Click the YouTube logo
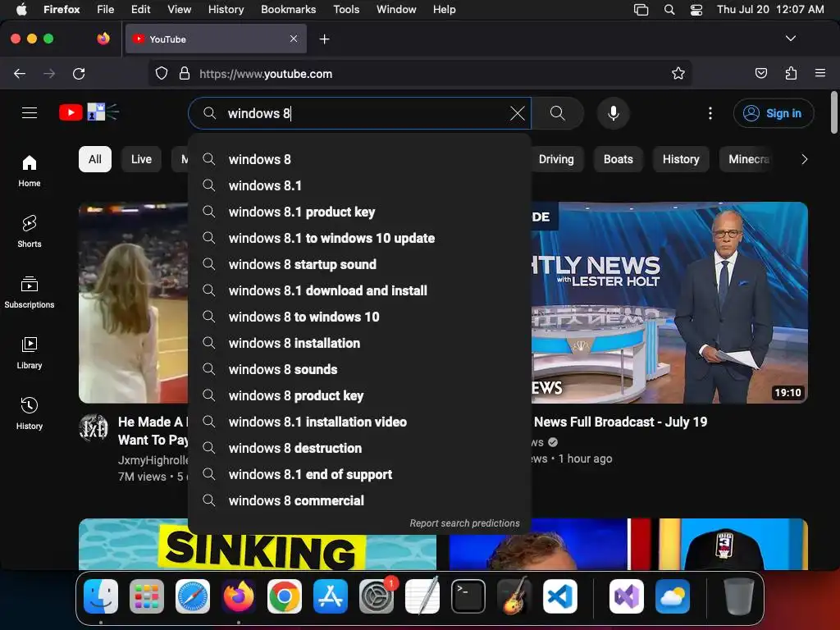The width and height of the screenshot is (840, 630). pyautogui.click(x=89, y=112)
